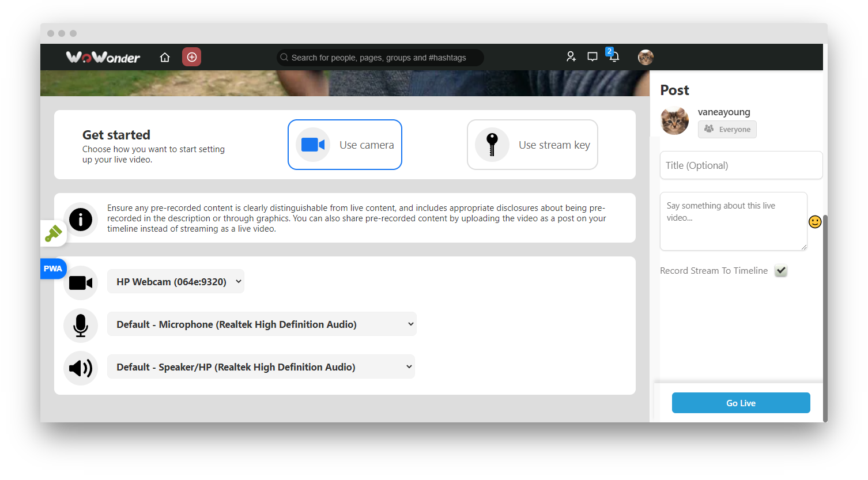Open the chat messages icon
This screenshot has width=868, height=480.
[x=592, y=56]
